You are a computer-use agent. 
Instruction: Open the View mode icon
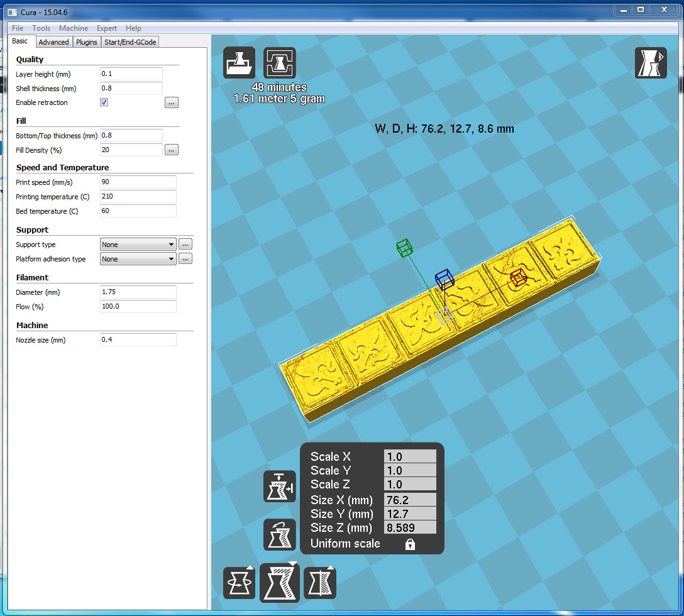click(651, 63)
